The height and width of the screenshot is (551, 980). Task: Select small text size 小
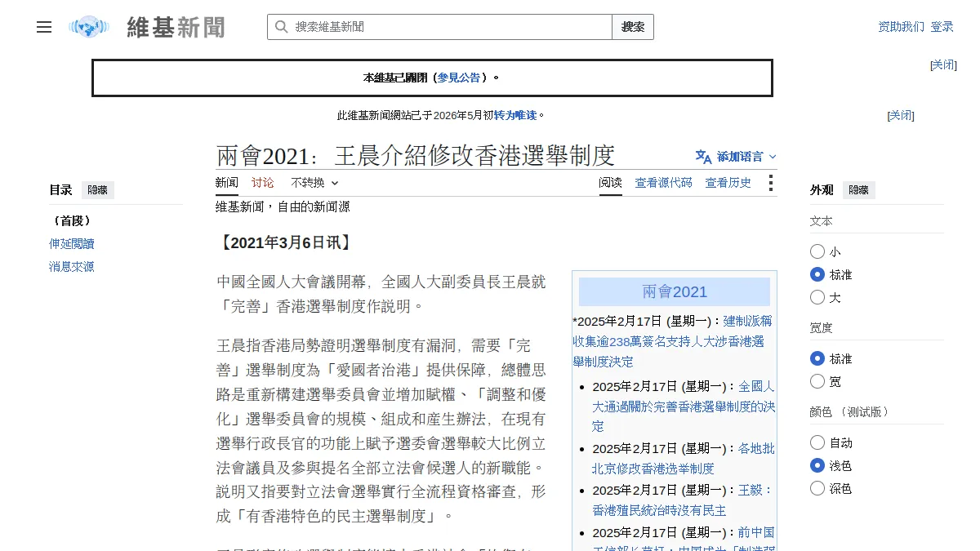click(x=817, y=251)
